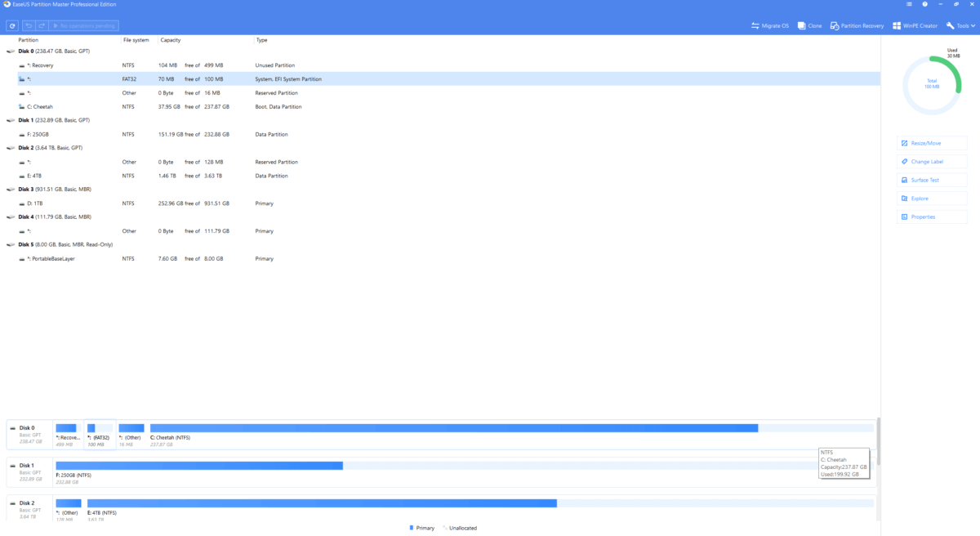Open Properties of the selected partition

pos(932,217)
